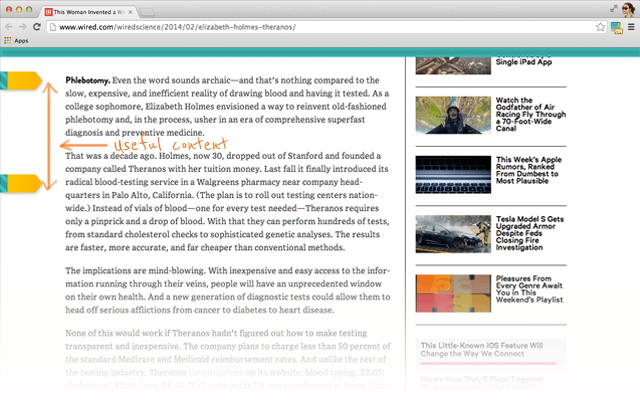Open 'Pleasures From Every Genre Await' playlist link

pos(529,289)
